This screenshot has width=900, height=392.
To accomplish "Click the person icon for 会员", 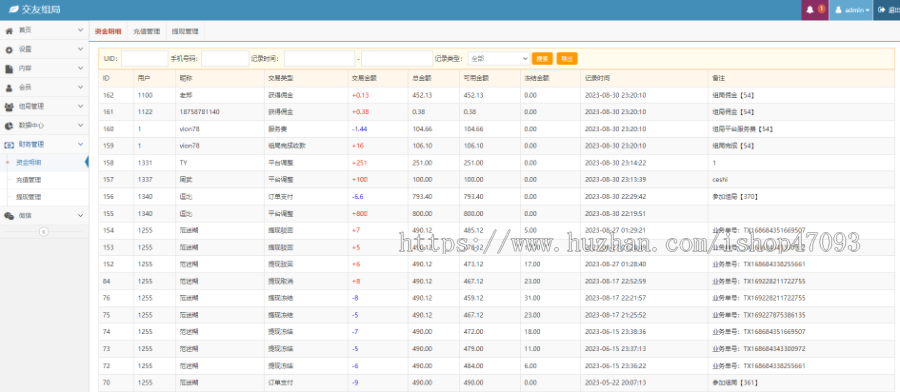I will pos(9,88).
